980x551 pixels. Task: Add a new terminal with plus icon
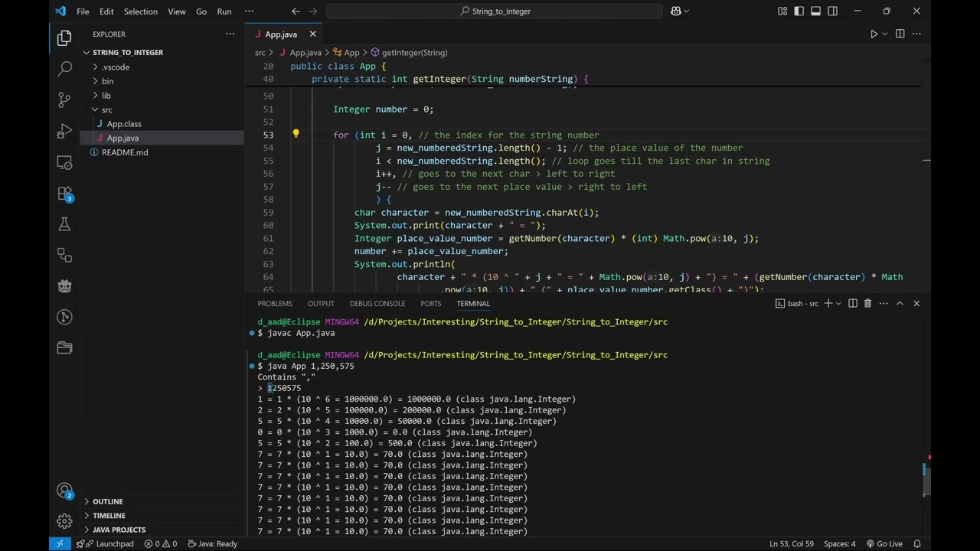(828, 303)
